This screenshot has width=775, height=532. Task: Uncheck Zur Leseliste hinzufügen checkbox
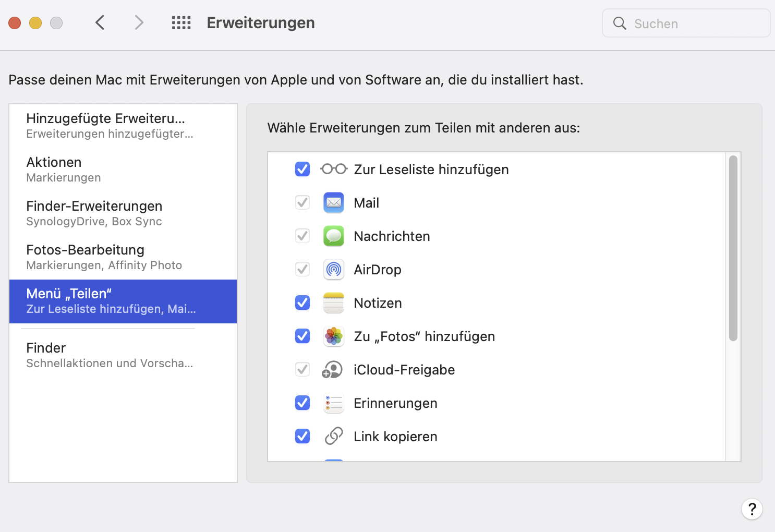point(302,170)
